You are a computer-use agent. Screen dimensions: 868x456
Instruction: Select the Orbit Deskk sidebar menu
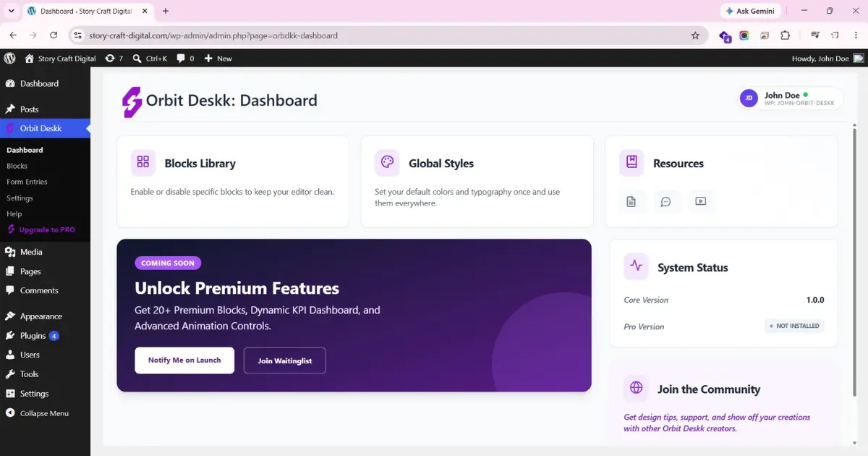click(x=45, y=128)
